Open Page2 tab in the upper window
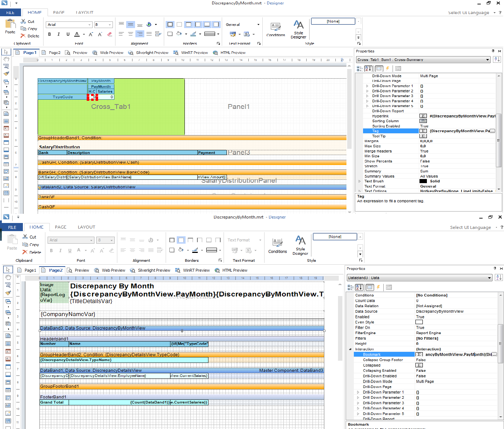Viewport: 504px width, 429px height. (52, 52)
